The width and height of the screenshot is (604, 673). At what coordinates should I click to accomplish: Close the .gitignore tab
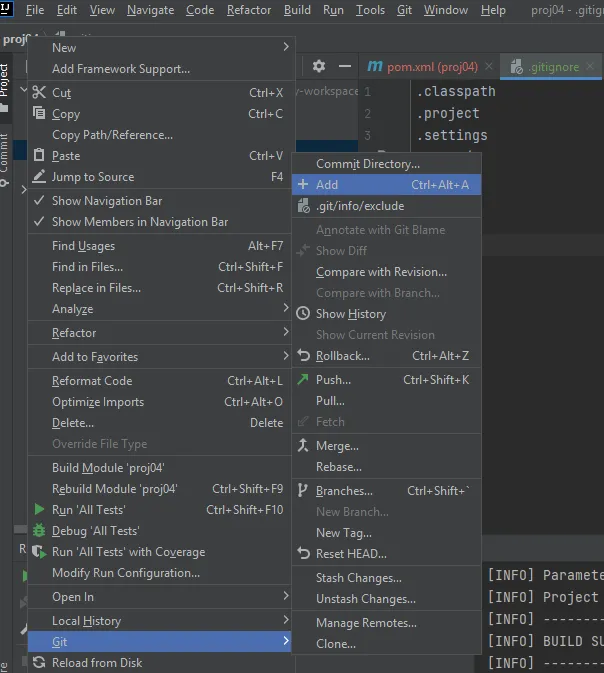click(590, 66)
